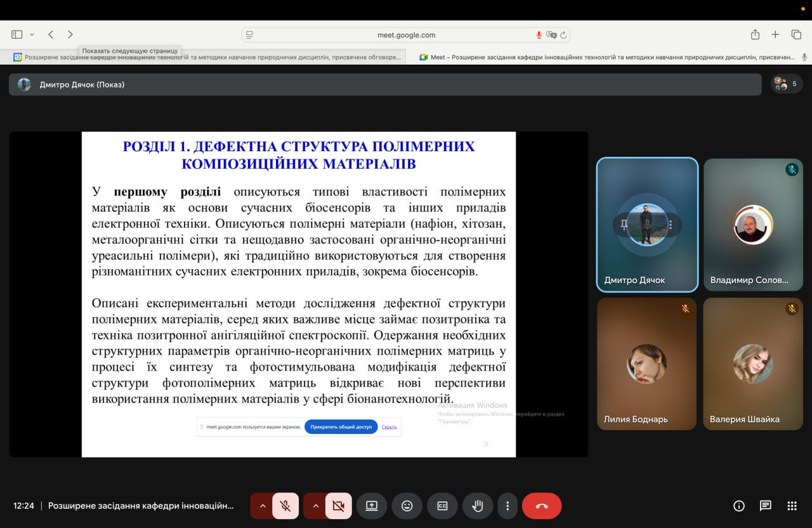
Task: Open the meeting details info icon
Action: click(x=738, y=506)
